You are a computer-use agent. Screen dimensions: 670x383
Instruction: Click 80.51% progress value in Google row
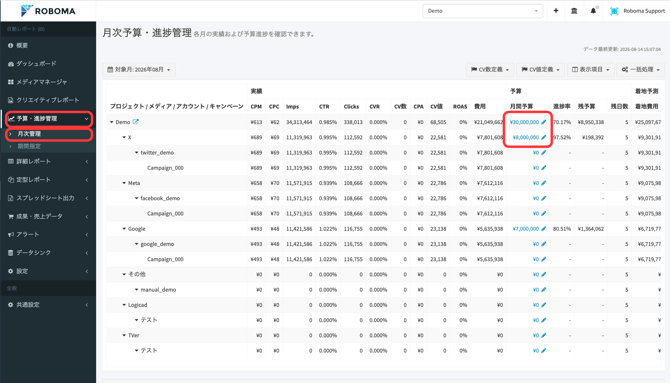point(562,229)
